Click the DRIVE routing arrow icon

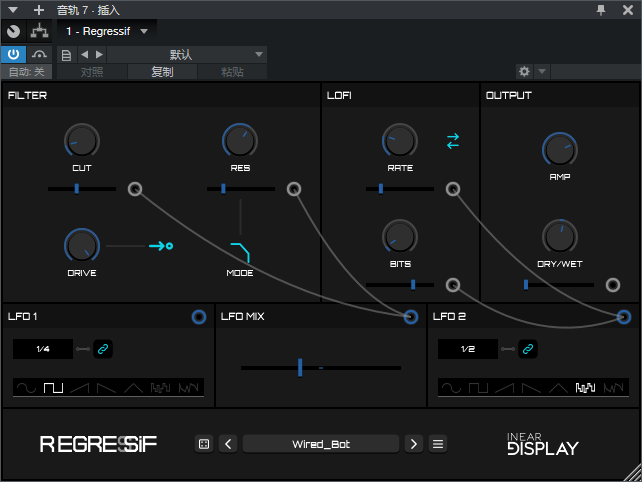pos(161,244)
